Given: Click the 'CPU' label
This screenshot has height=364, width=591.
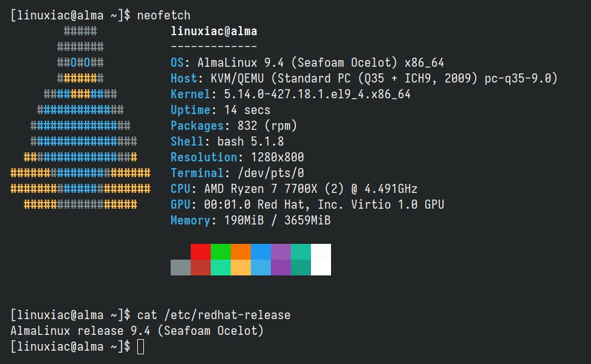Looking at the screenshot, I should point(180,189).
